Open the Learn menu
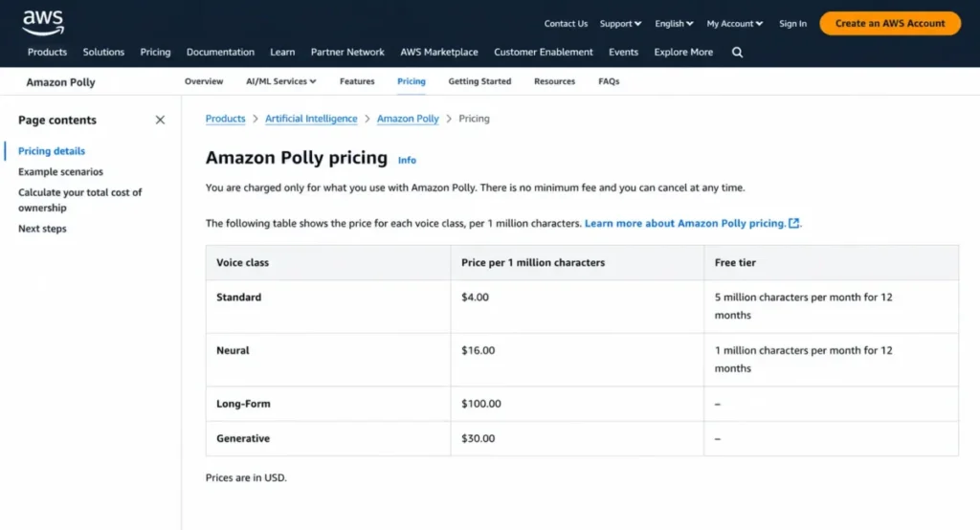Viewport: 980px width, 530px height. click(x=282, y=52)
